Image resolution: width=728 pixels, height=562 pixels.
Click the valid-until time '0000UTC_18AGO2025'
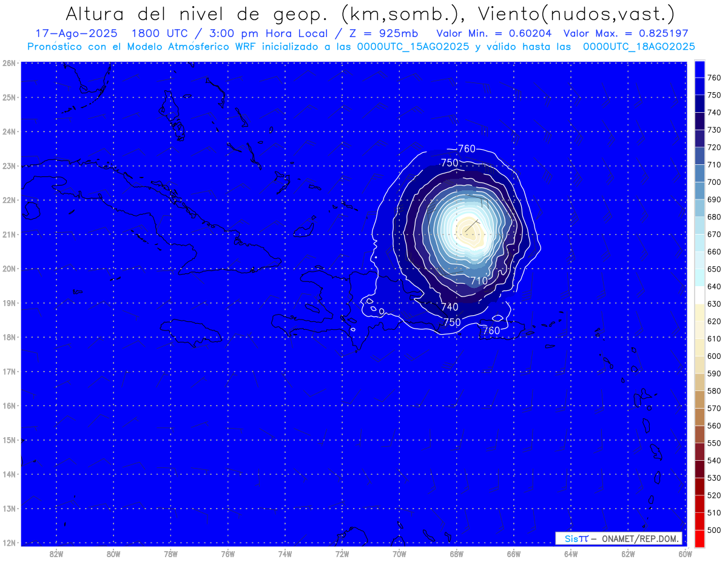(638, 47)
